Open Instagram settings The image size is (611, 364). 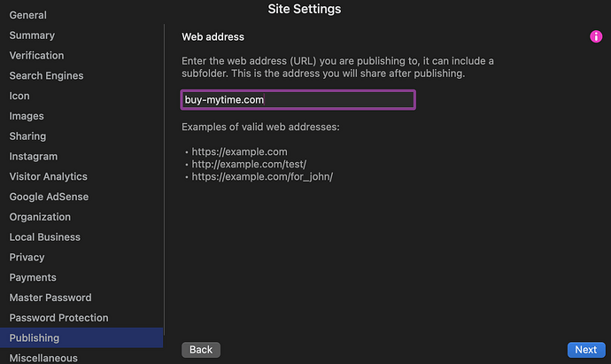(x=34, y=157)
